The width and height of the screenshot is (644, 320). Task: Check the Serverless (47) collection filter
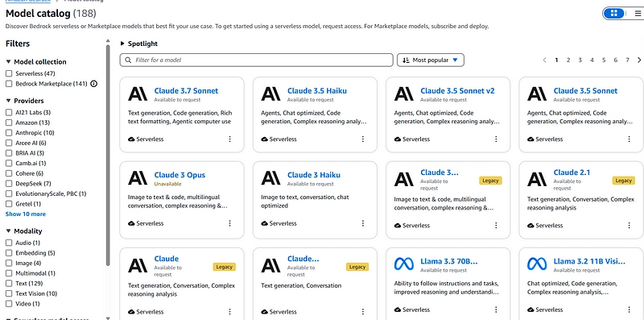[9, 73]
